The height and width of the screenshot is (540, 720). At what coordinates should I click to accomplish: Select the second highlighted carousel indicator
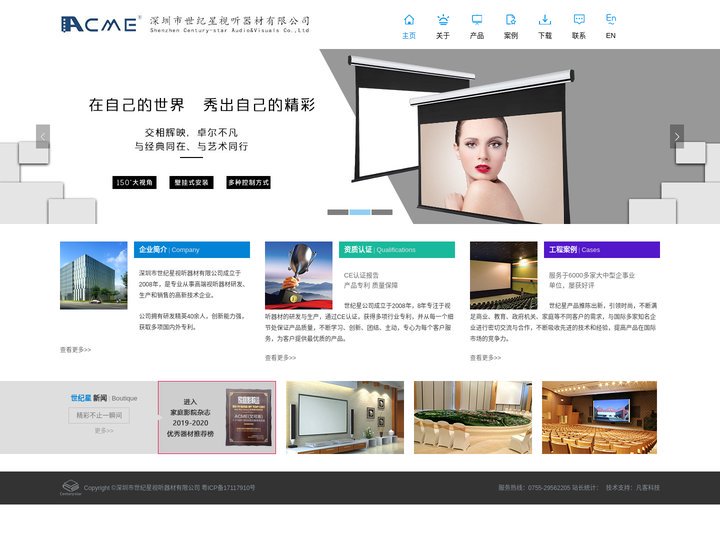pos(360,212)
